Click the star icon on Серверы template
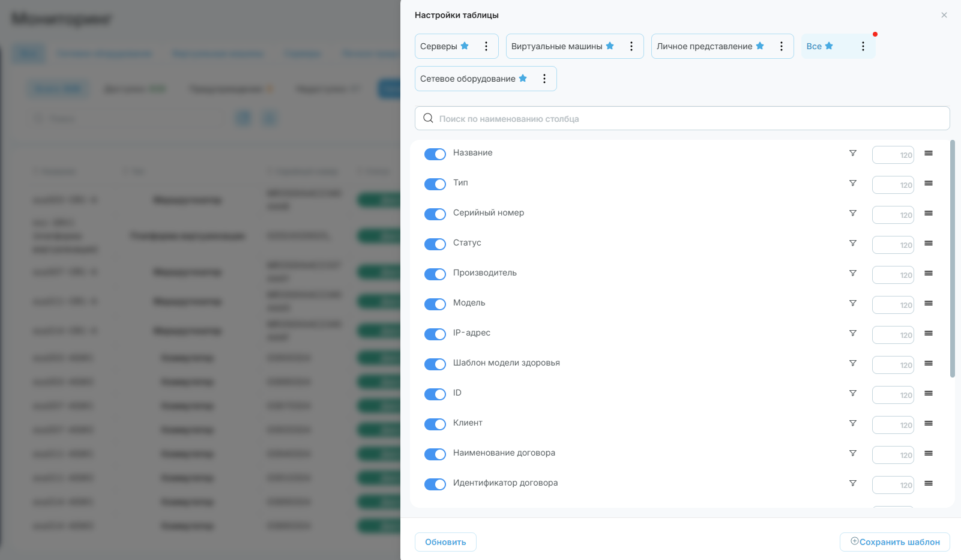This screenshot has width=961, height=560. (465, 46)
